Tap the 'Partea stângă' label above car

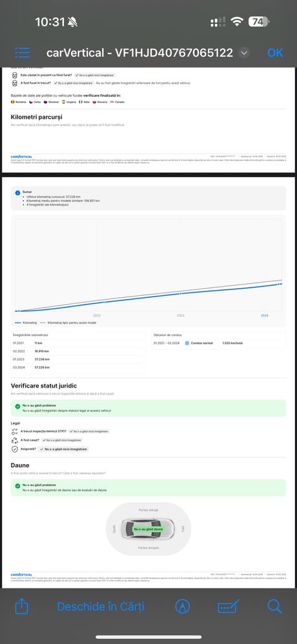[x=148, y=510]
